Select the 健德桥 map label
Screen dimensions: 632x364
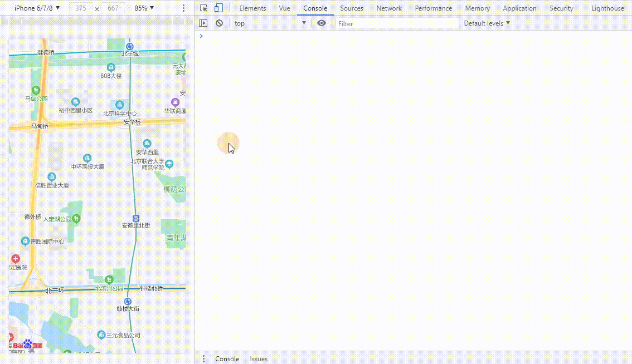(x=46, y=52)
